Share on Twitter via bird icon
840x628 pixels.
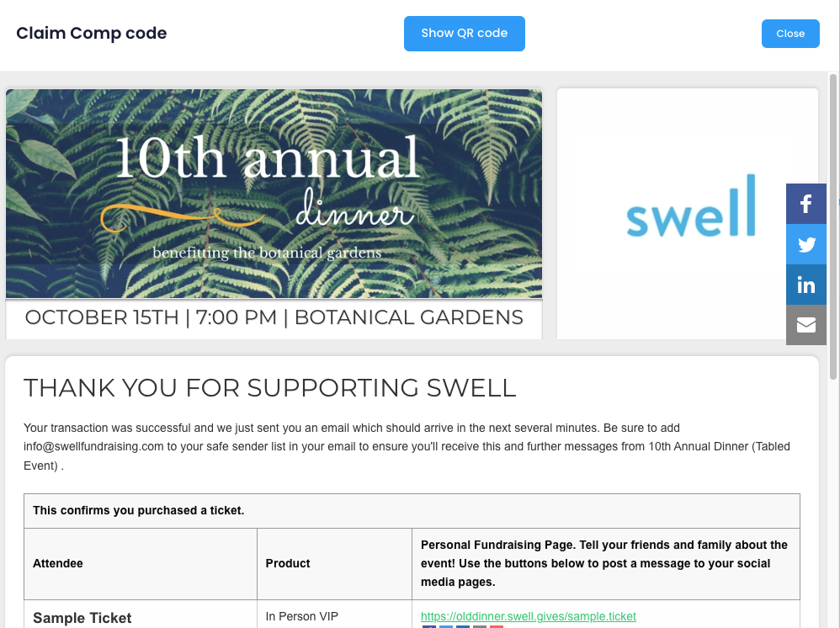click(805, 244)
